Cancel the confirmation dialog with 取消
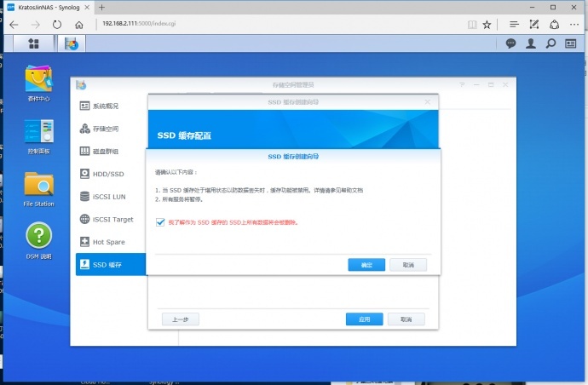 (408, 265)
